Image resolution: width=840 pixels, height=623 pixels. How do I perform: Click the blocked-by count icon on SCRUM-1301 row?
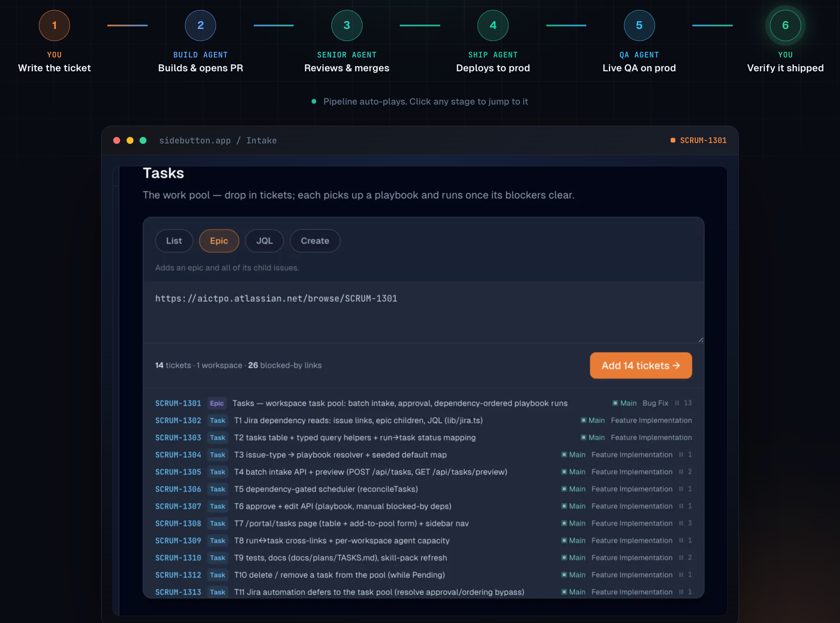[677, 403]
